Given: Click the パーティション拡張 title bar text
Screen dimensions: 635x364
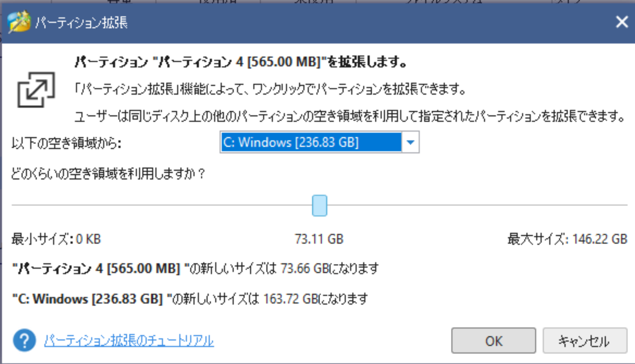Looking at the screenshot, I should click(x=81, y=23).
